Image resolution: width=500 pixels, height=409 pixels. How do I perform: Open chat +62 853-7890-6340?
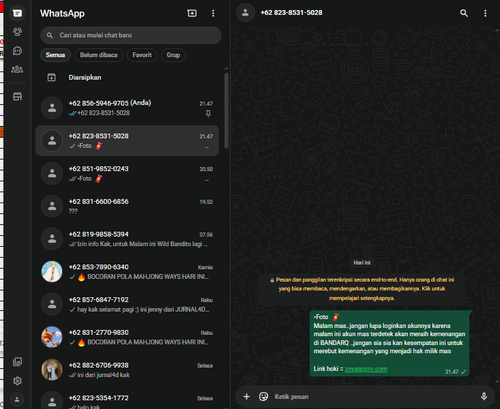127,272
